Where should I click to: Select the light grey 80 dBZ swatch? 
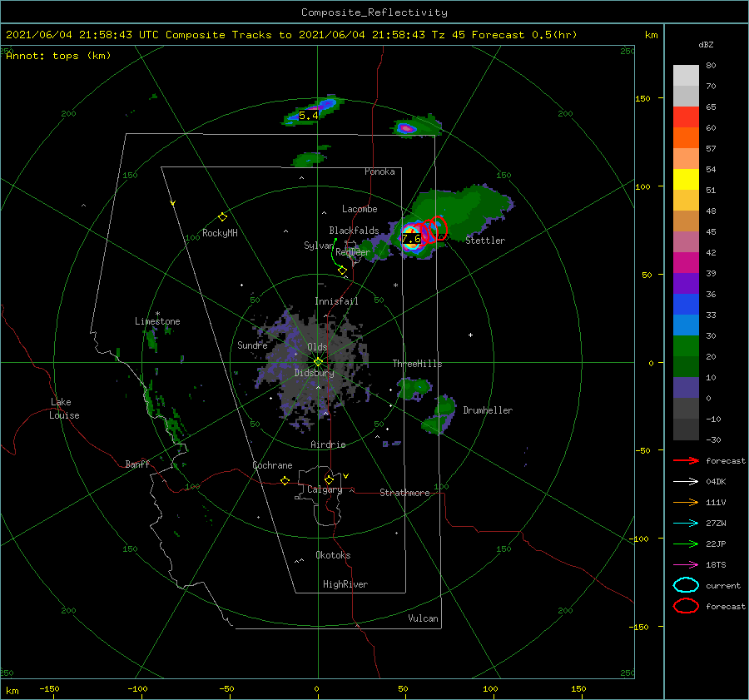click(686, 76)
